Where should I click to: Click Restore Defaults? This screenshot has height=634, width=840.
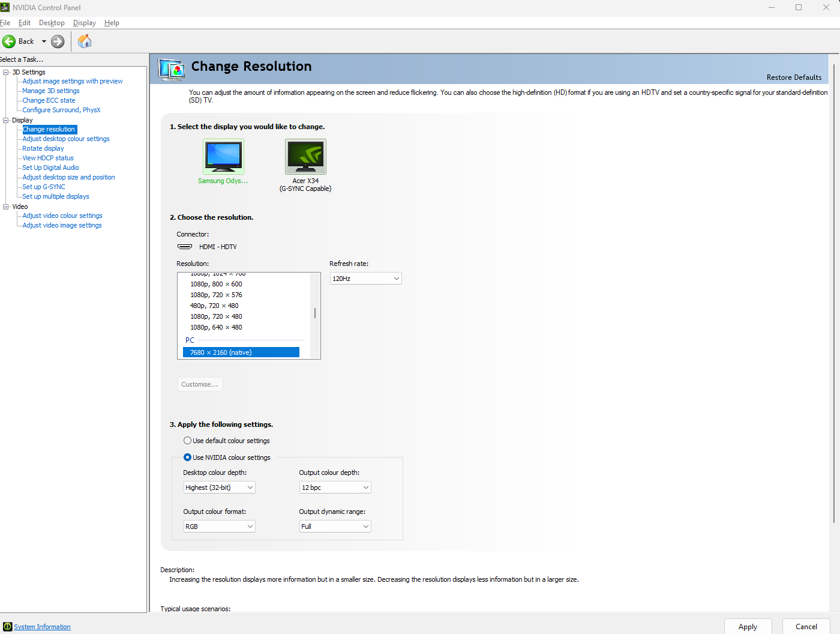794,77
